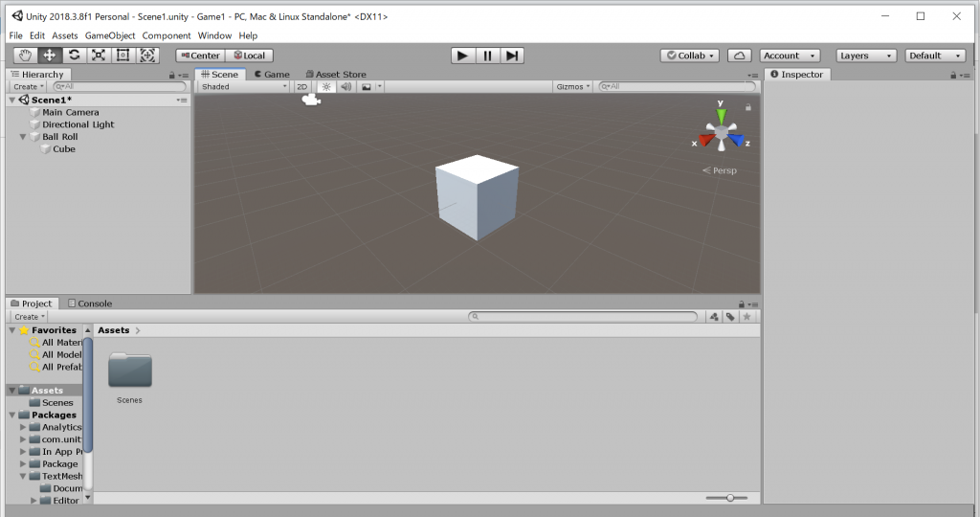
Task: Open the Collab dropdown
Action: click(689, 55)
